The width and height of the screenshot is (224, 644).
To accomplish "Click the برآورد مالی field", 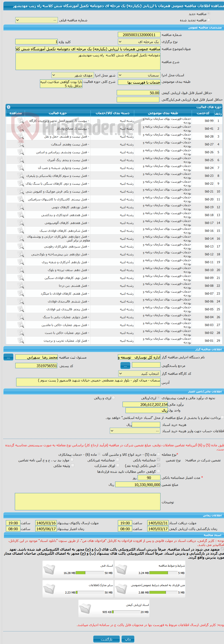I will pyautogui.click(x=145, y=404).
